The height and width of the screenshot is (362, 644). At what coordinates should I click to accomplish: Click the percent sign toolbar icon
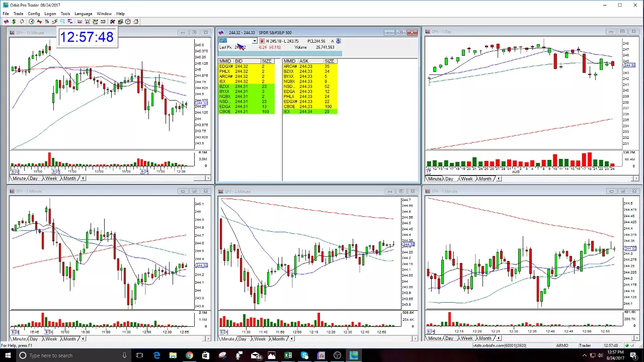coord(47,22)
